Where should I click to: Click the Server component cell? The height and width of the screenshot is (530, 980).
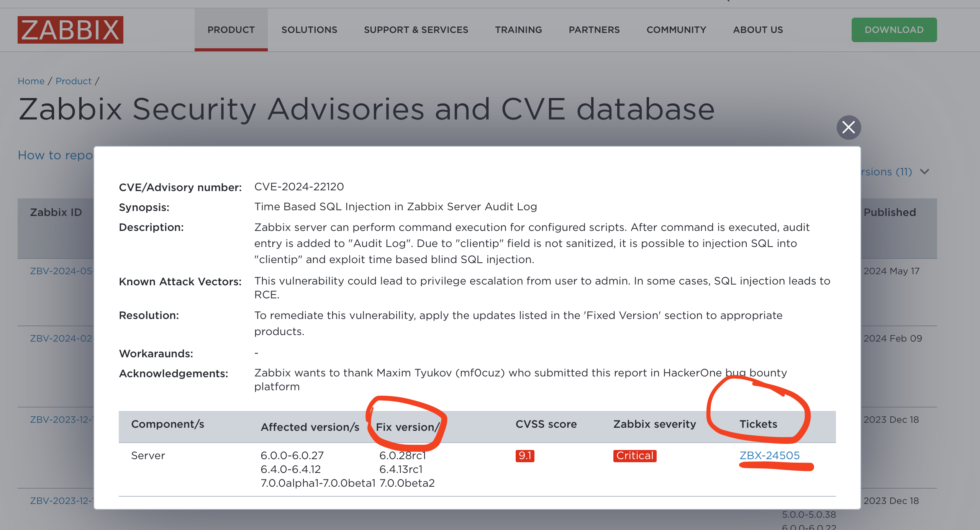coord(148,455)
